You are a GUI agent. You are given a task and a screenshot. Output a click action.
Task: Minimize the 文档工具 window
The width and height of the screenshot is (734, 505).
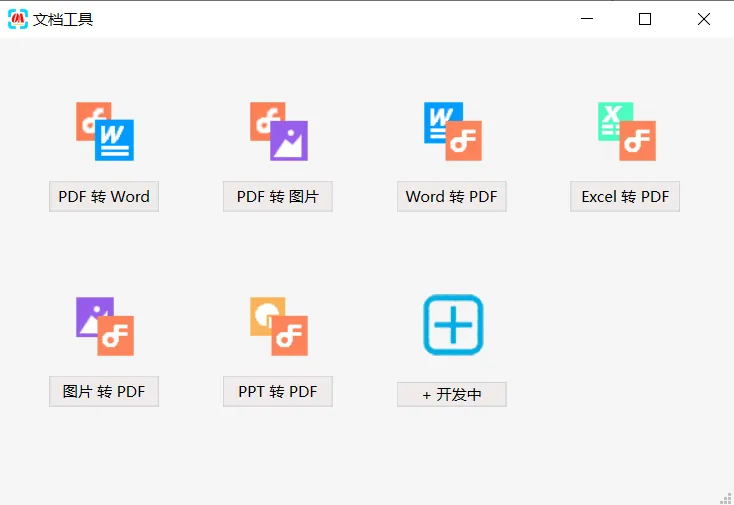(x=587, y=19)
